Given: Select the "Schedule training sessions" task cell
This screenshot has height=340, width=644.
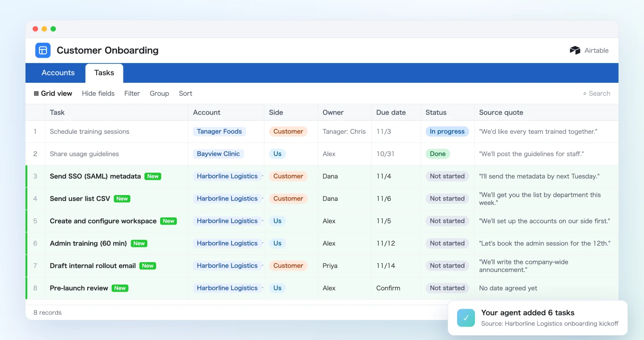Looking at the screenshot, I should tap(117, 132).
